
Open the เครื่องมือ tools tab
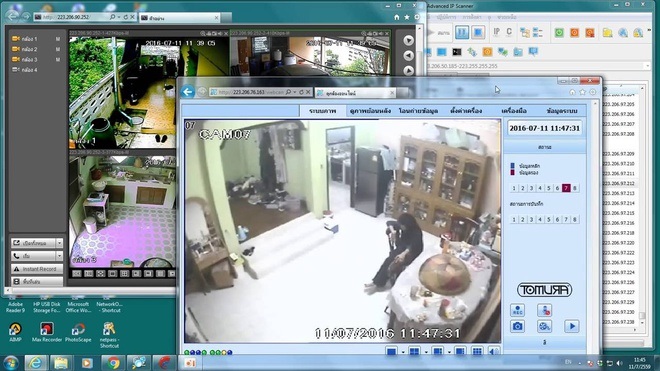(514, 111)
